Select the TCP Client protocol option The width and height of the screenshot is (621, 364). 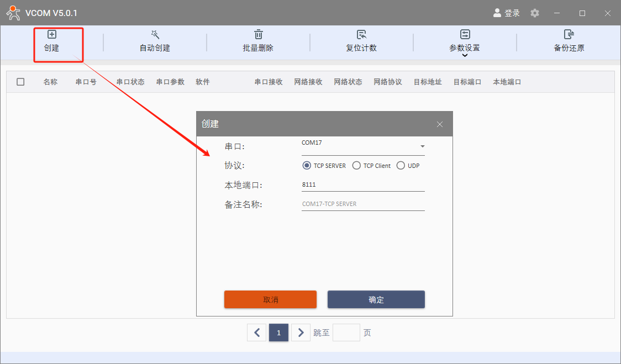click(x=356, y=166)
